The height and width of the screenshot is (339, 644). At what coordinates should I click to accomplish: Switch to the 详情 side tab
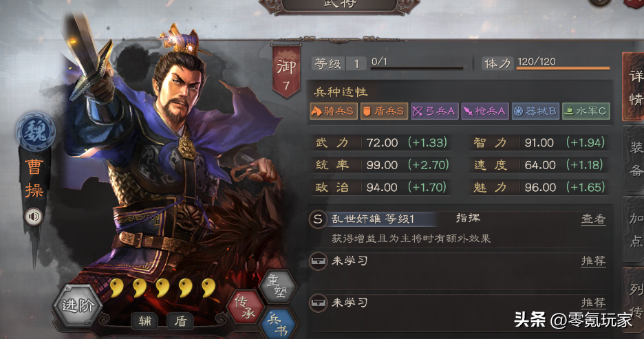[635, 86]
